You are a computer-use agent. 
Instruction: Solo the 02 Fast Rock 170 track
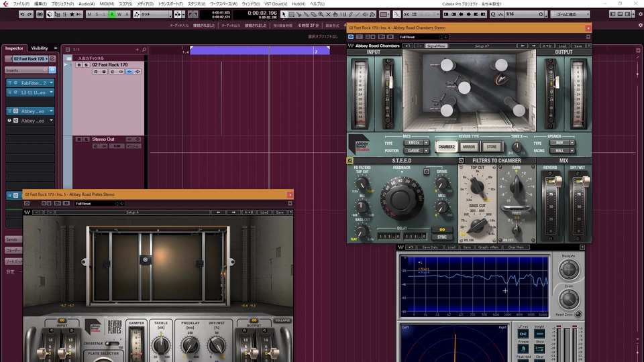(x=86, y=65)
